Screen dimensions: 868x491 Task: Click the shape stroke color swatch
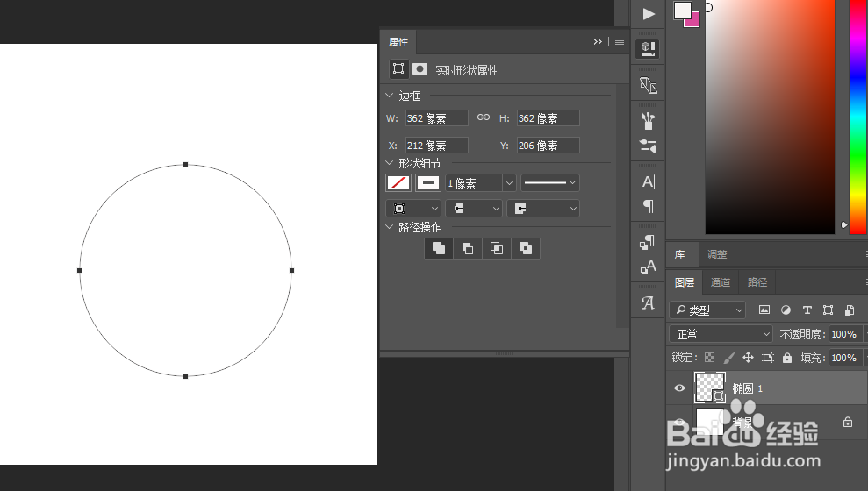428,182
